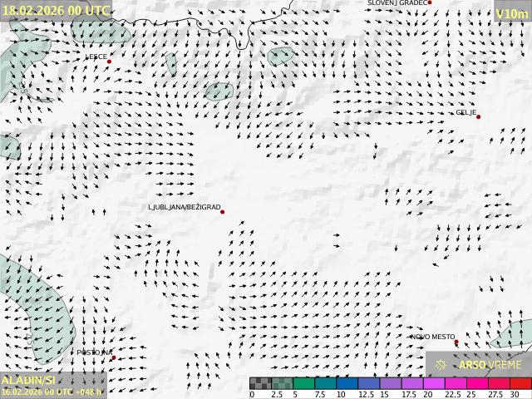Click the LJUBLJANA/BEŽIGRAD text label
The height and width of the screenshot is (399, 532).
184,207
